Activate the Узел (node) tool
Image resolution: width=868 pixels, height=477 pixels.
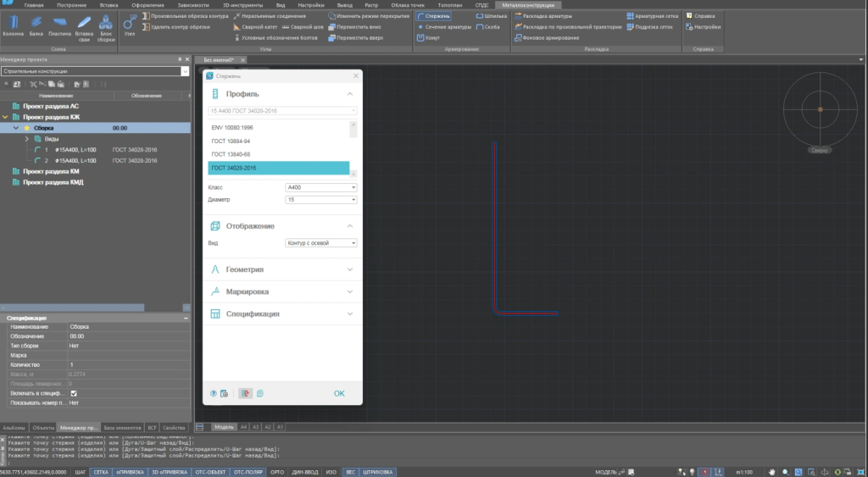coord(129,25)
